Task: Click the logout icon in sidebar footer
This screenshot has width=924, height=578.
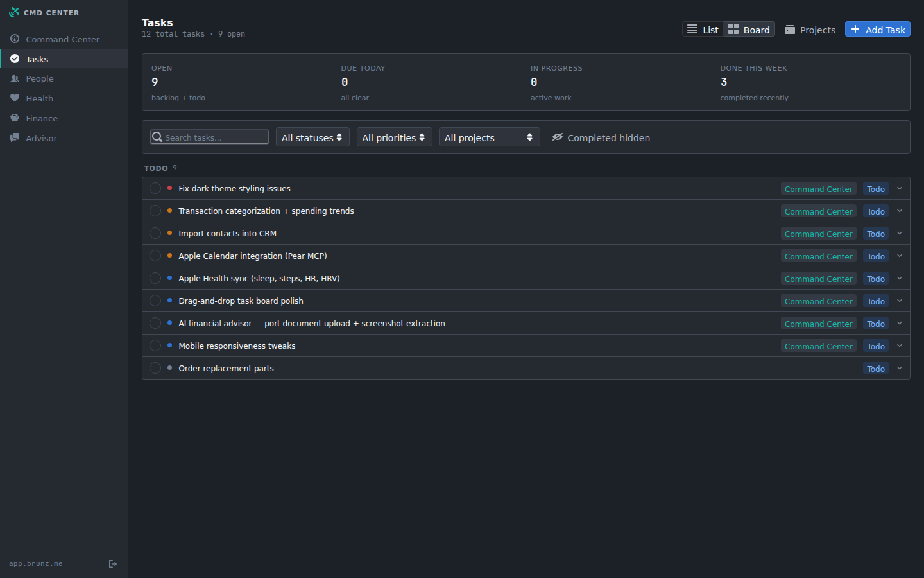Action: click(113, 564)
